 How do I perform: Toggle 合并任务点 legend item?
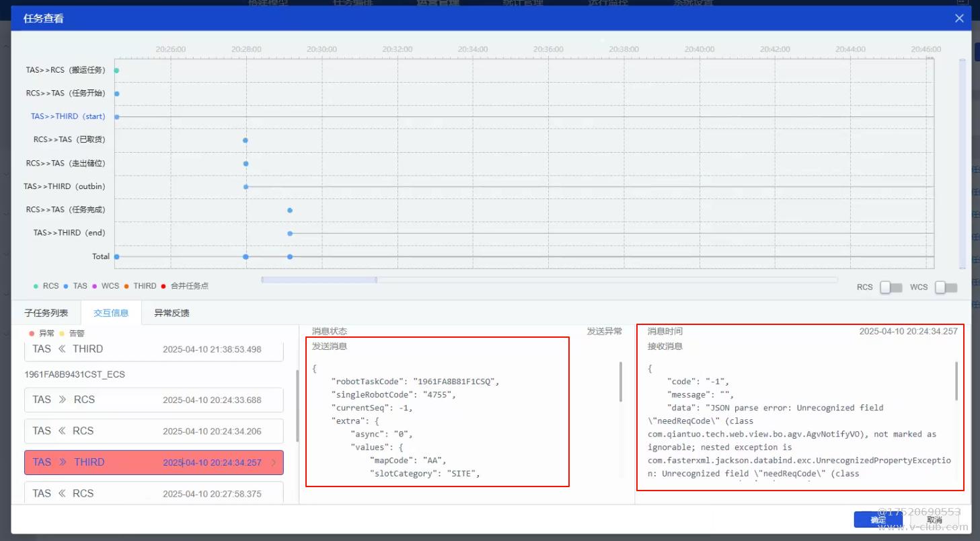pos(184,286)
